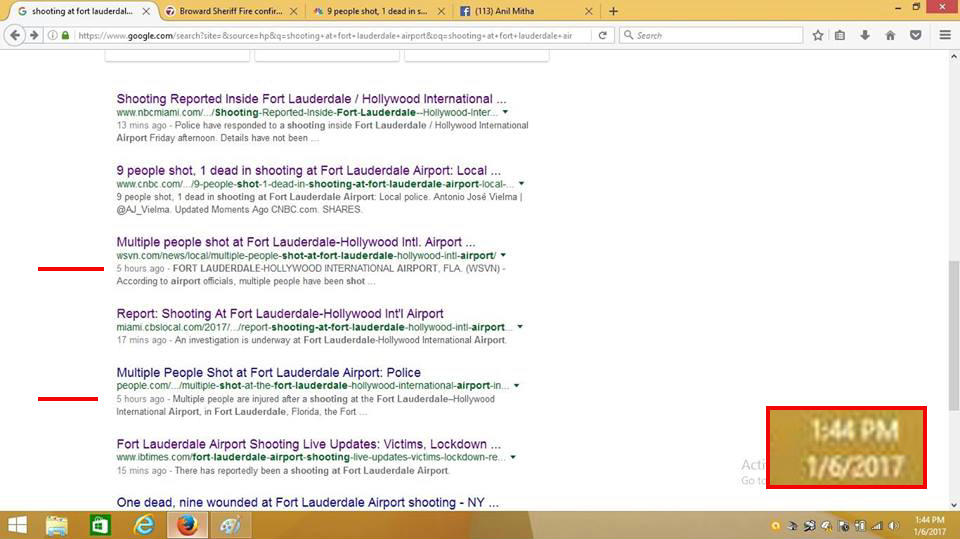Open the bookmarks list icon

tap(840, 36)
